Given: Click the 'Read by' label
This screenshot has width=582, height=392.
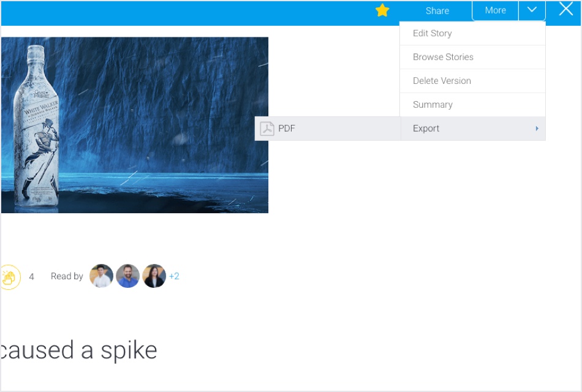Looking at the screenshot, I should (x=67, y=276).
